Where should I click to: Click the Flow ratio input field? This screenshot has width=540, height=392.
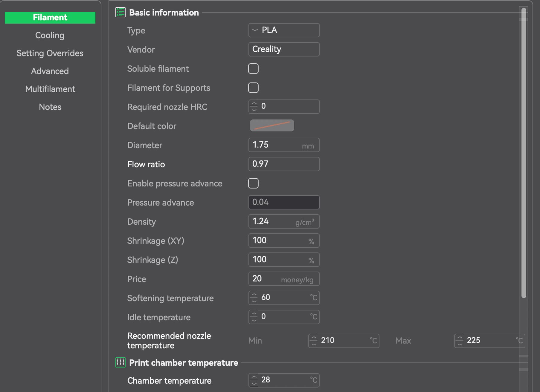[284, 164]
